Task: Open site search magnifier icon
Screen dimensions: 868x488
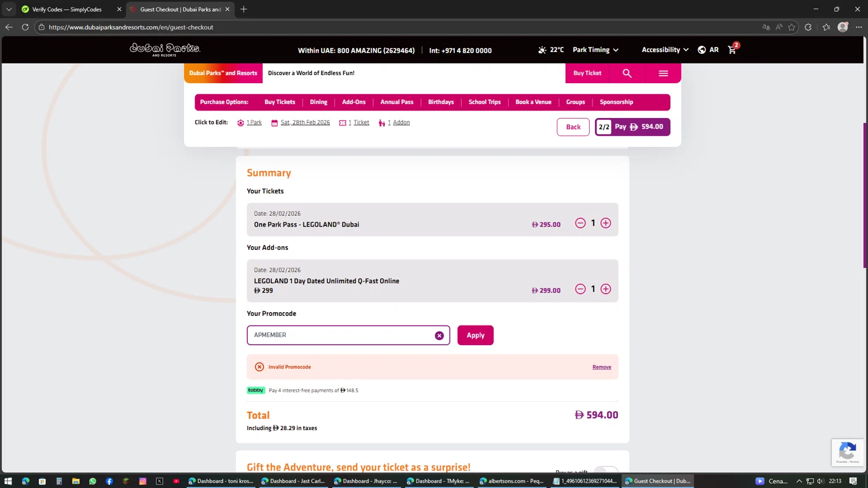Action: [627, 73]
